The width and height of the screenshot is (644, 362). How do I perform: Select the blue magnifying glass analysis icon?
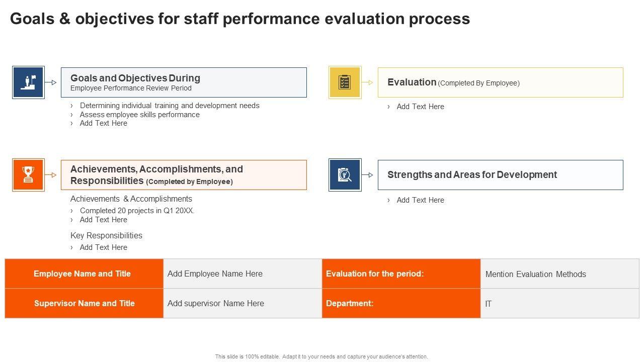(x=345, y=175)
